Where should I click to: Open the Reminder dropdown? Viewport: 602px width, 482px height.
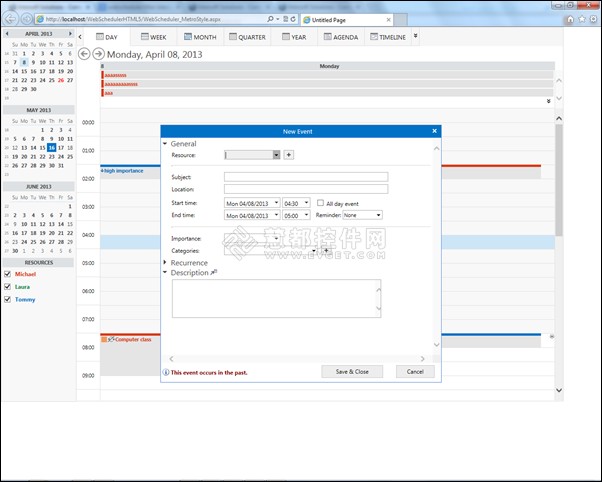point(378,215)
